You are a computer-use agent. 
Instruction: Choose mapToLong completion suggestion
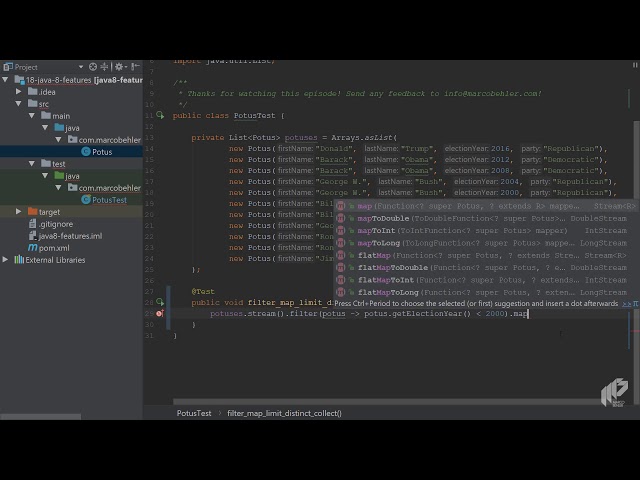point(487,243)
